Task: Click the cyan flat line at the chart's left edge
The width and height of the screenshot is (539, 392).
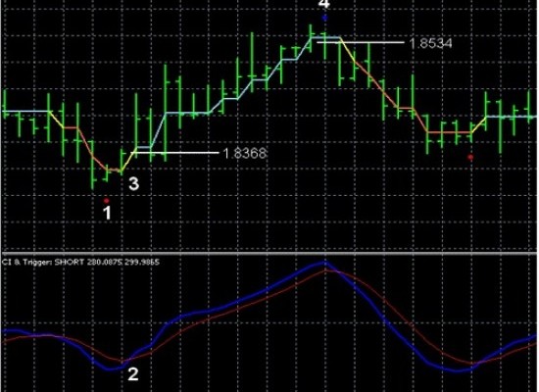Action: tap(26, 111)
